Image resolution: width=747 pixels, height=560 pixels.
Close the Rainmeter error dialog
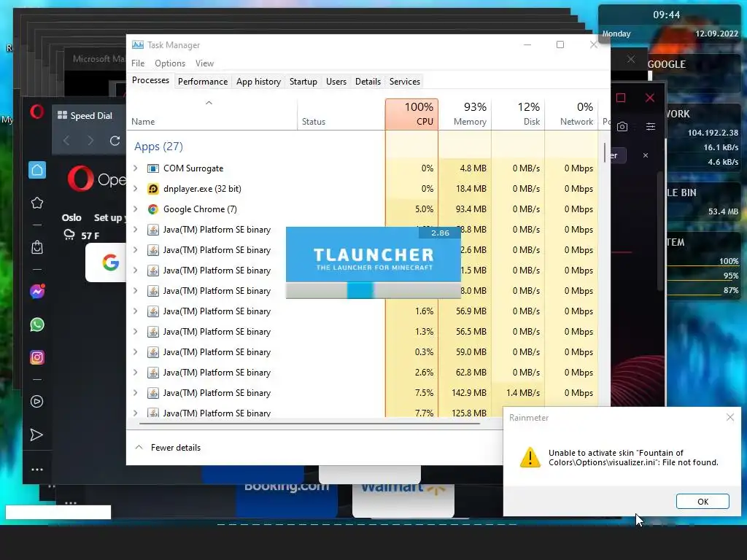point(729,418)
